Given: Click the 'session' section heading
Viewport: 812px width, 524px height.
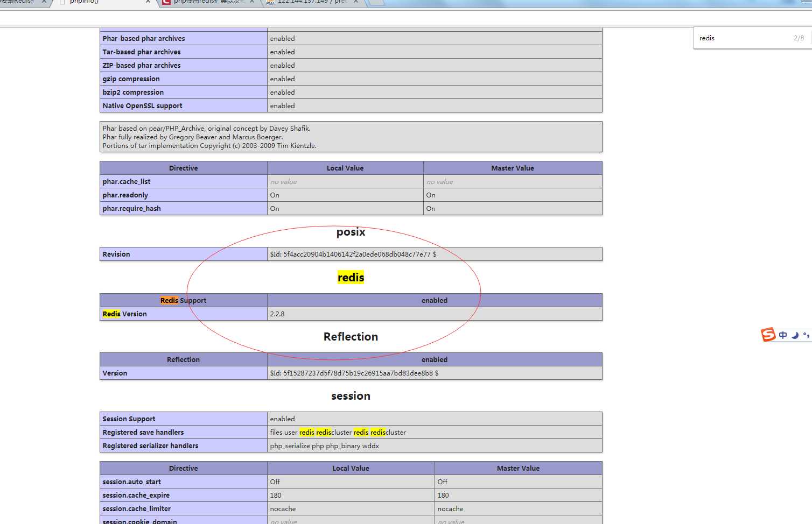Looking at the screenshot, I should [x=351, y=396].
